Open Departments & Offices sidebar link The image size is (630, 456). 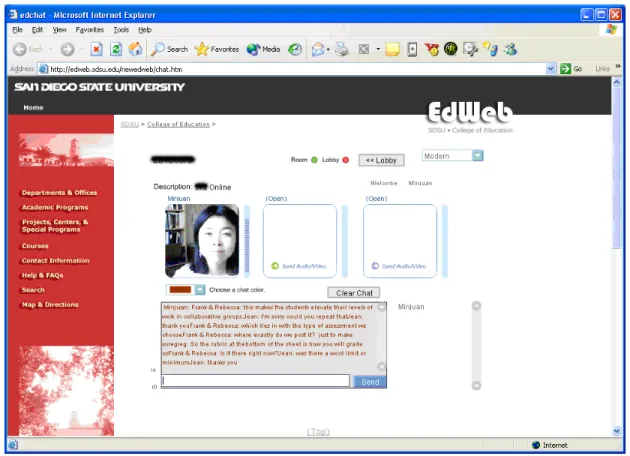[x=59, y=192]
